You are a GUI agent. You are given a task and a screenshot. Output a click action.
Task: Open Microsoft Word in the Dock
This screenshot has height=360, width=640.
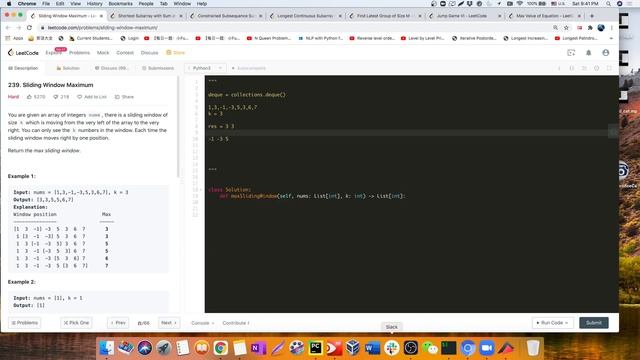coord(372,348)
